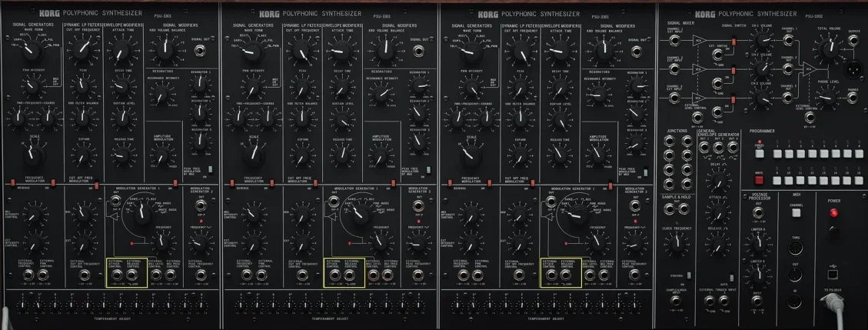Click the Channel 1 Out jack
The width and height of the screenshot is (868, 330).
pyautogui.click(x=788, y=40)
